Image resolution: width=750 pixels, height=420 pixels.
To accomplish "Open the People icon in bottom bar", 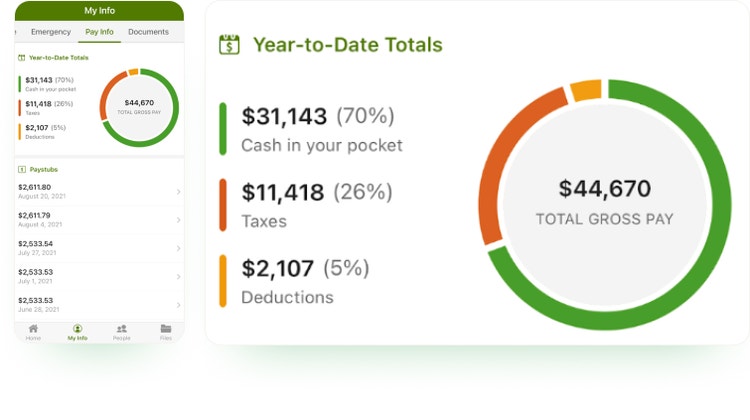I will [121, 329].
